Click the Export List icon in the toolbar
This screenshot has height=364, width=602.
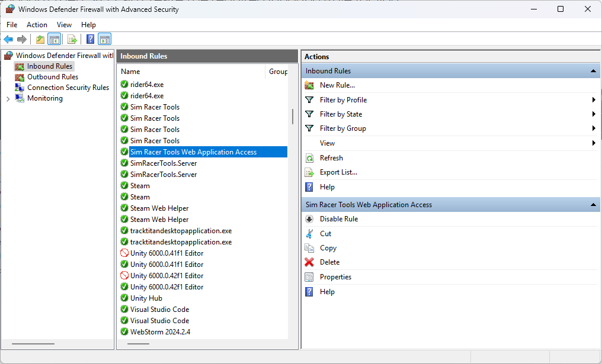coord(72,39)
